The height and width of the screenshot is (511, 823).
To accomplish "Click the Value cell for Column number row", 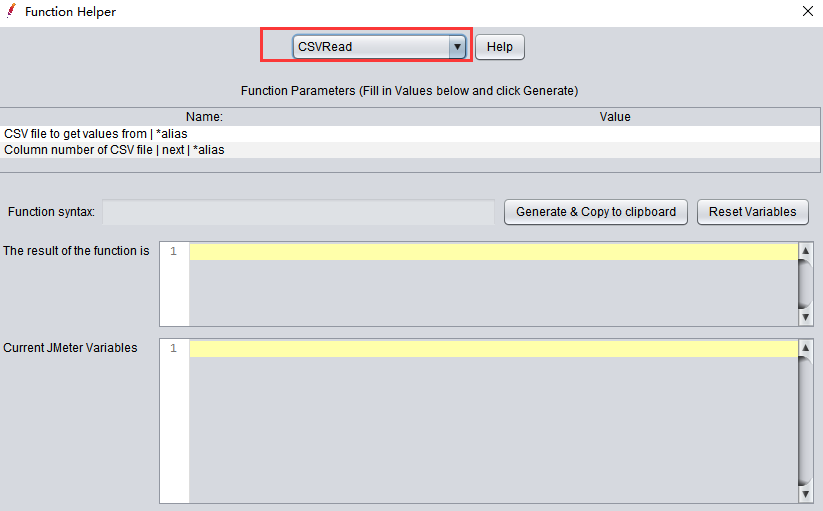I will [x=615, y=150].
